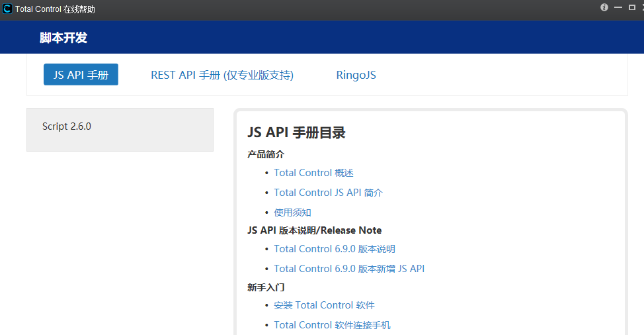
Task: Open Total Control JS API 简介 link
Action: [x=328, y=193]
